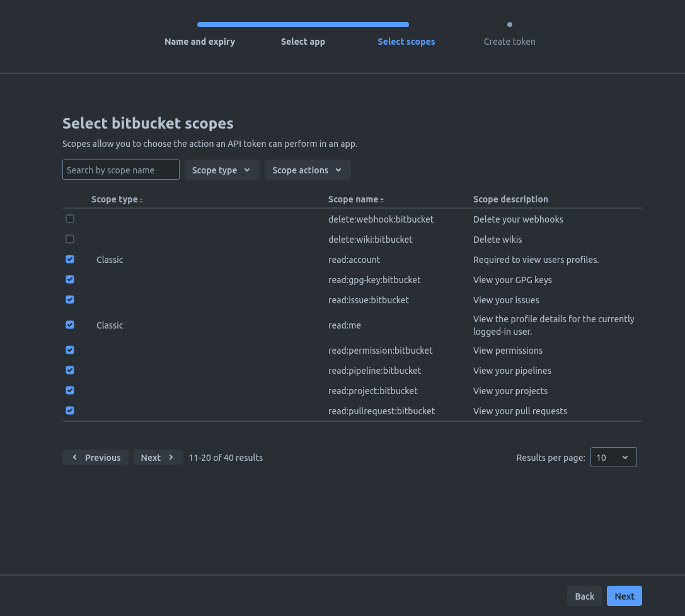Click the 'View your GPG keys' description
This screenshot has width=685, height=616.
pos(512,280)
